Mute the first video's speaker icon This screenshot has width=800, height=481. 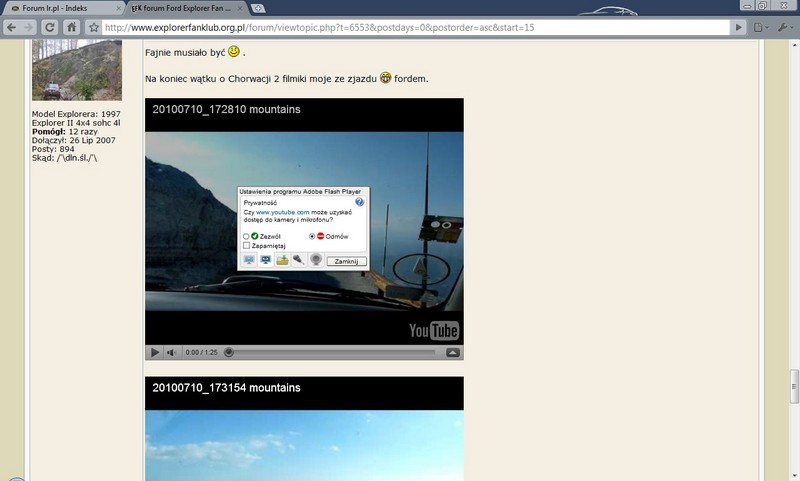tap(171, 352)
